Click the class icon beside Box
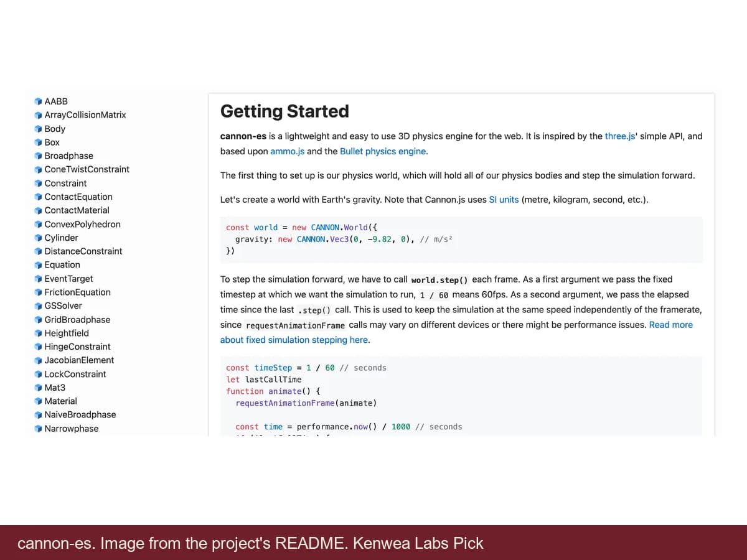This screenshot has height=560, width=747. pyautogui.click(x=39, y=142)
